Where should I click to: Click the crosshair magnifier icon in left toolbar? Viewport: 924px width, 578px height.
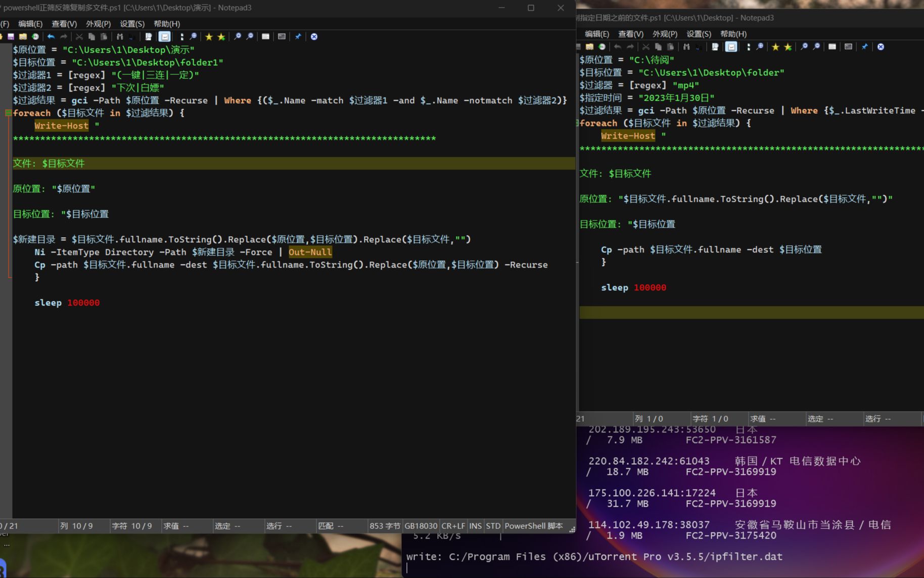193,36
